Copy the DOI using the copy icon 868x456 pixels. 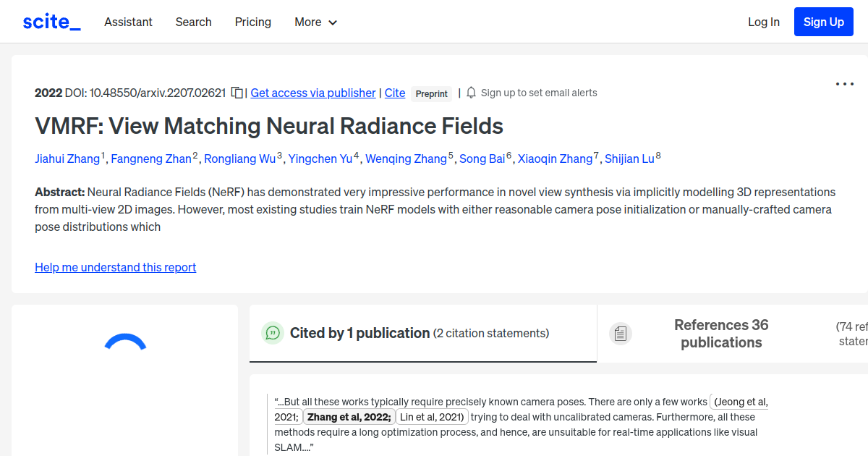237,93
